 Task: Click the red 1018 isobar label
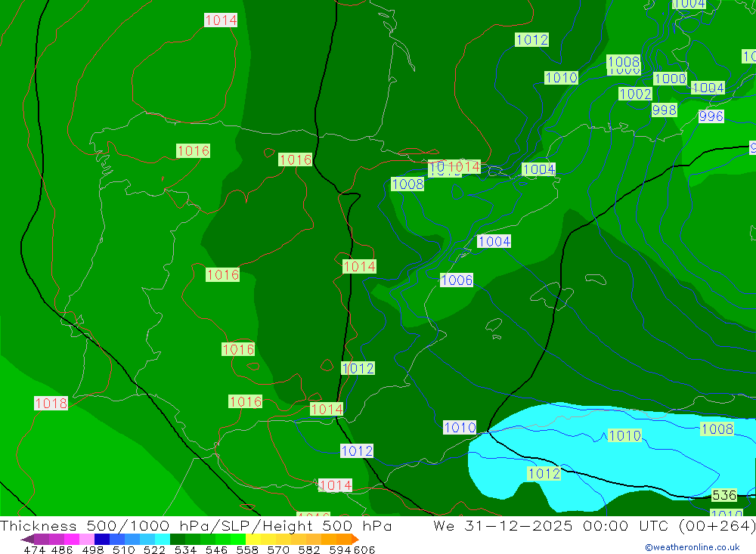[x=51, y=403]
